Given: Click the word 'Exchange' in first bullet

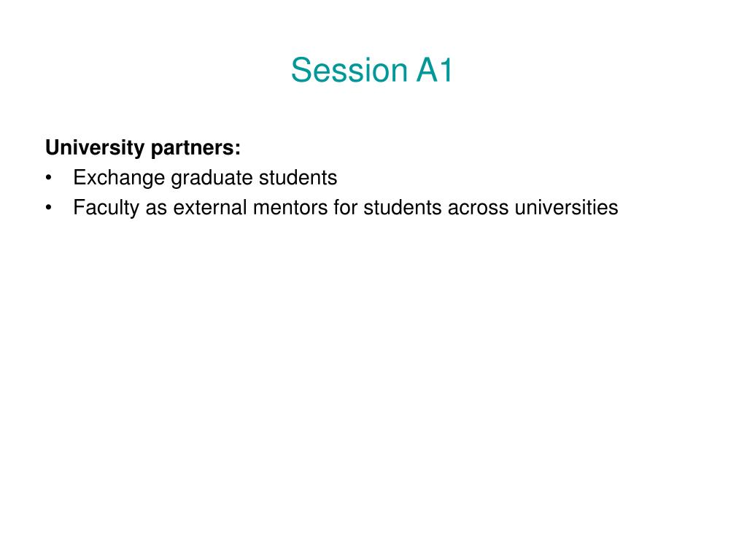Looking at the screenshot, I should pos(119,178).
